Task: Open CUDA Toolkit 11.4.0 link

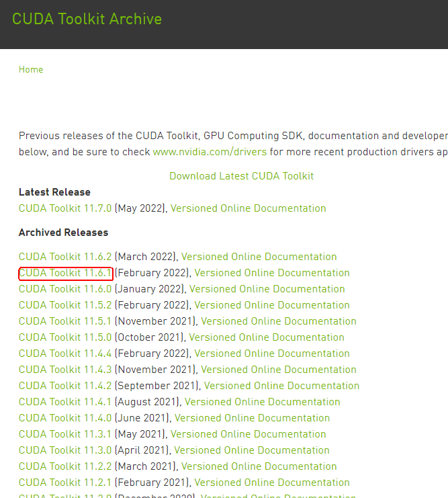Action: (65, 418)
